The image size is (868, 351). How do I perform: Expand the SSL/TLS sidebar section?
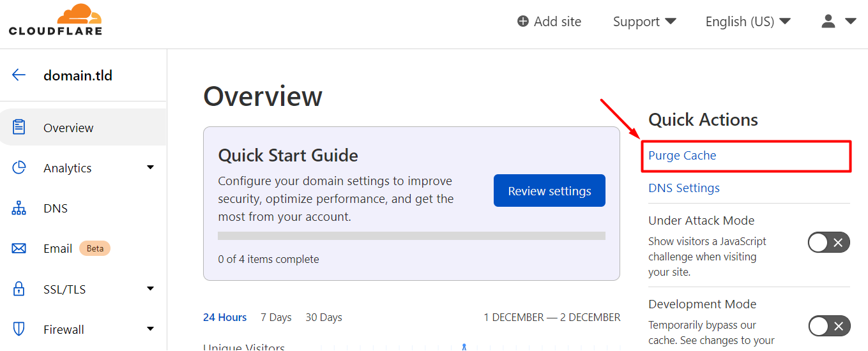click(150, 289)
